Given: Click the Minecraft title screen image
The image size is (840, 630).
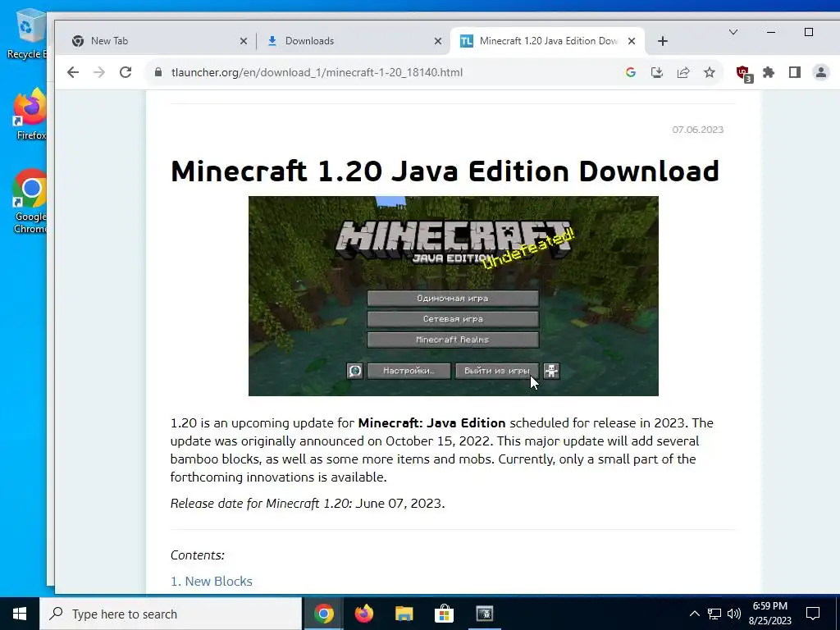Looking at the screenshot, I should tap(453, 296).
